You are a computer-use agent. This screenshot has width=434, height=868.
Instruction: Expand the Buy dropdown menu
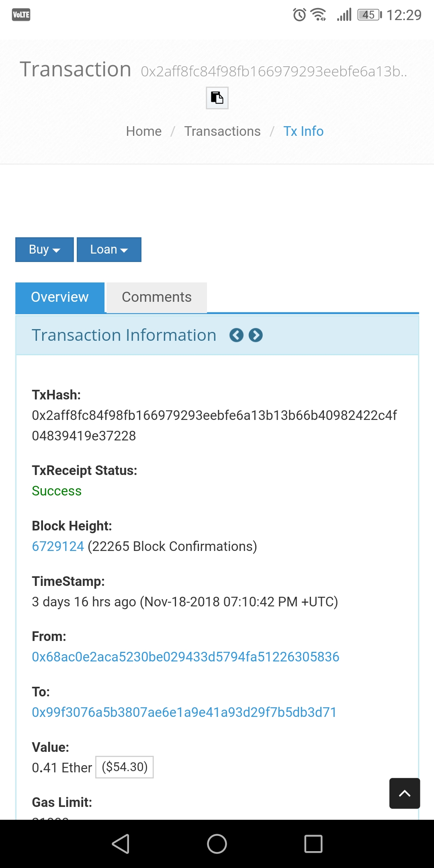(x=45, y=250)
